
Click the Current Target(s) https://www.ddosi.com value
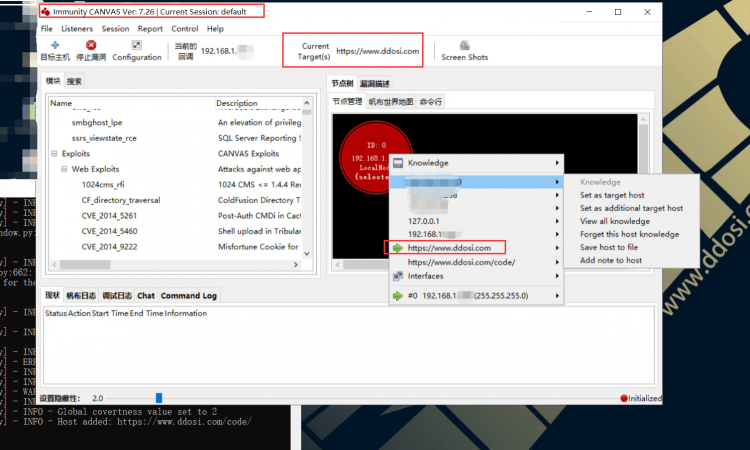click(377, 51)
